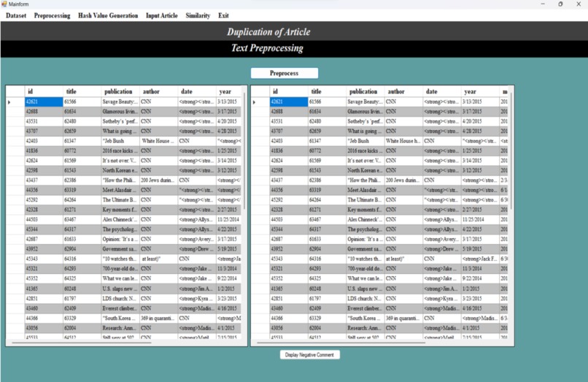Click year column header in right table
This screenshot has height=382, width=588.
coord(480,91)
